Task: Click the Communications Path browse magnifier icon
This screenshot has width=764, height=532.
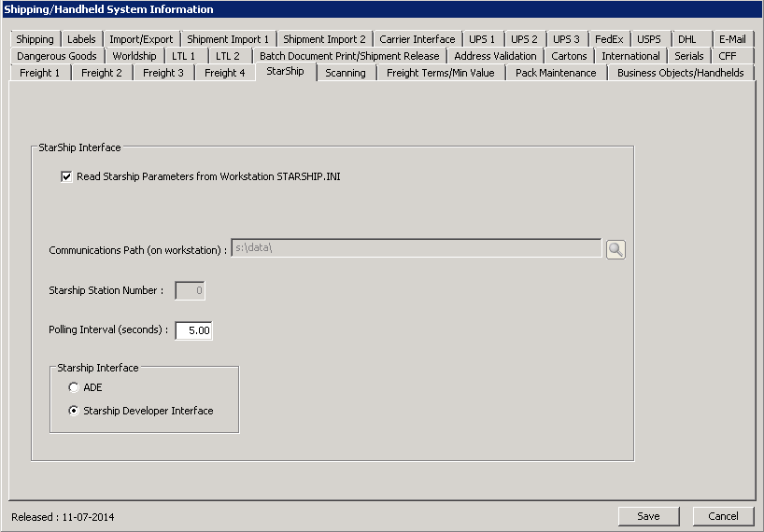Action: click(x=615, y=249)
